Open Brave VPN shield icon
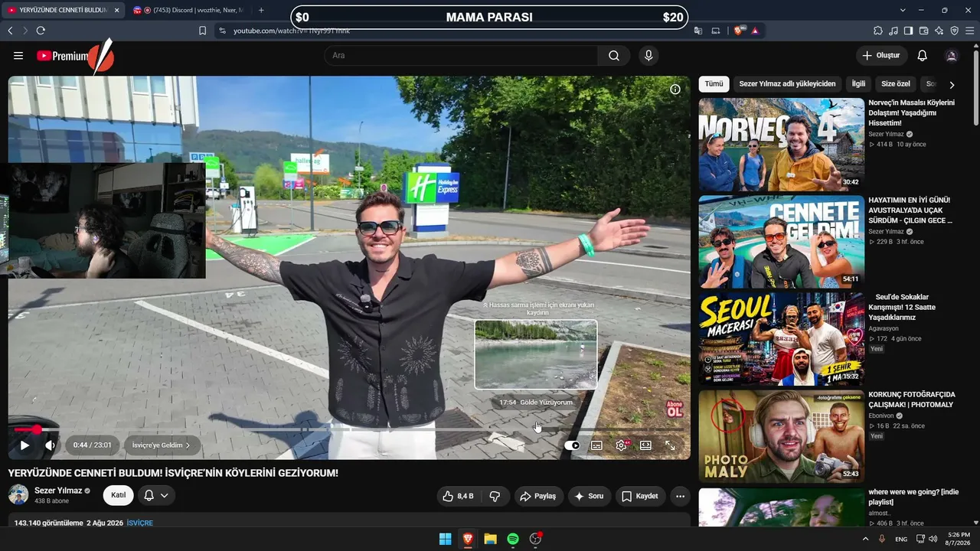This screenshot has height=551, width=980. pyautogui.click(x=954, y=31)
